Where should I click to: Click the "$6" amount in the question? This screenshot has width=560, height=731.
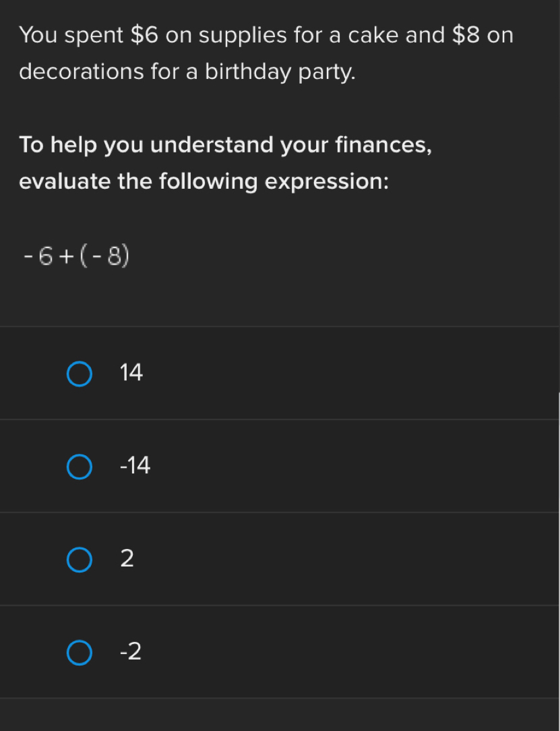(x=144, y=34)
